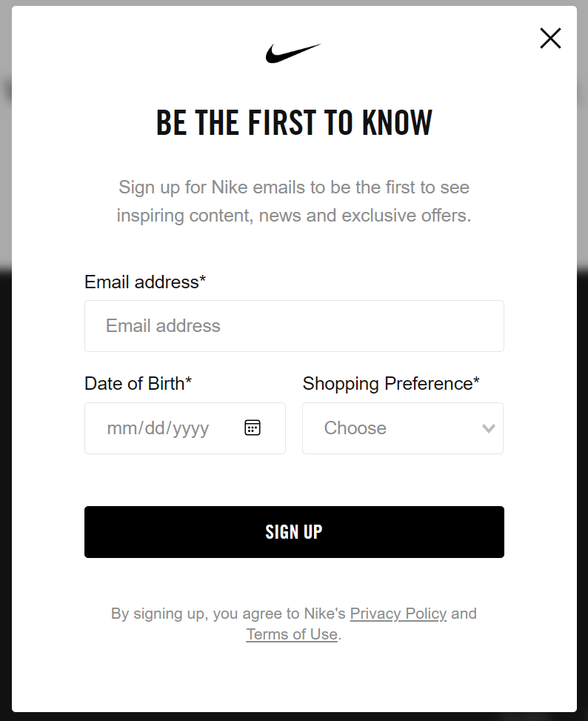Click the BE THE FIRST TO KNOW heading
This screenshot has height=721, width=588.
point(294,122)
